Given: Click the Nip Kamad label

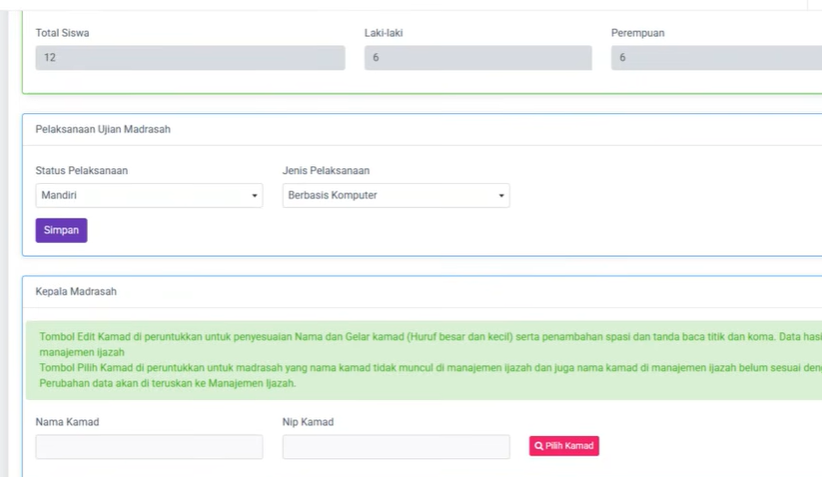Looking at the screenshot, I should (308, 422).
